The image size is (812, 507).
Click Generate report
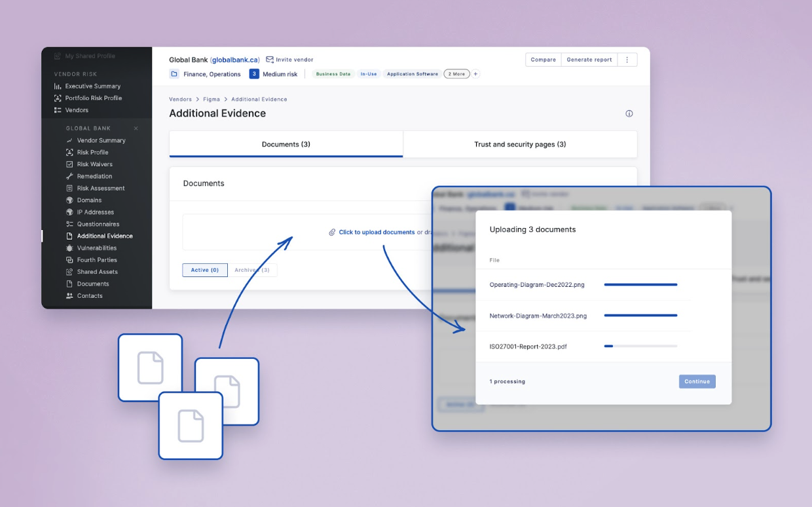589,59
